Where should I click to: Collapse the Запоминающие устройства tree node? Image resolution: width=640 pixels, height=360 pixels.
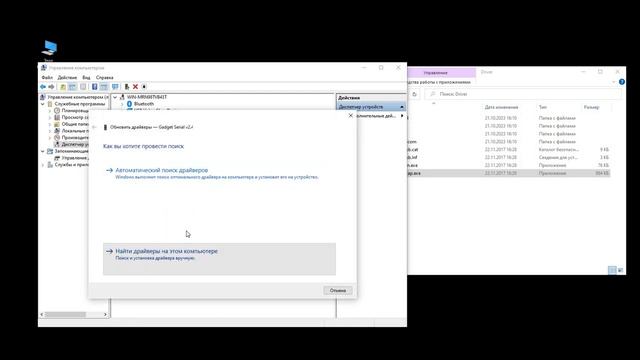click(43, 151)
